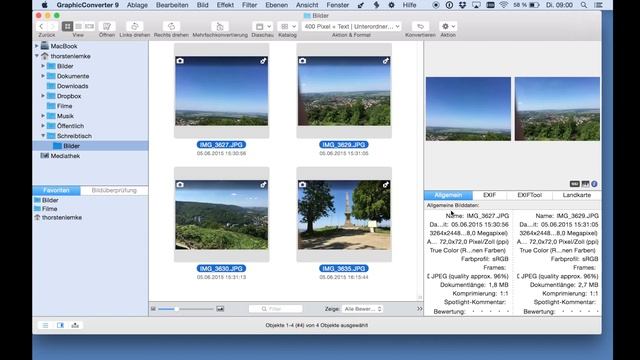This screenshot has width=640, height=360.
Task: Click the list icon in the status bar
Action: (45, 325)
